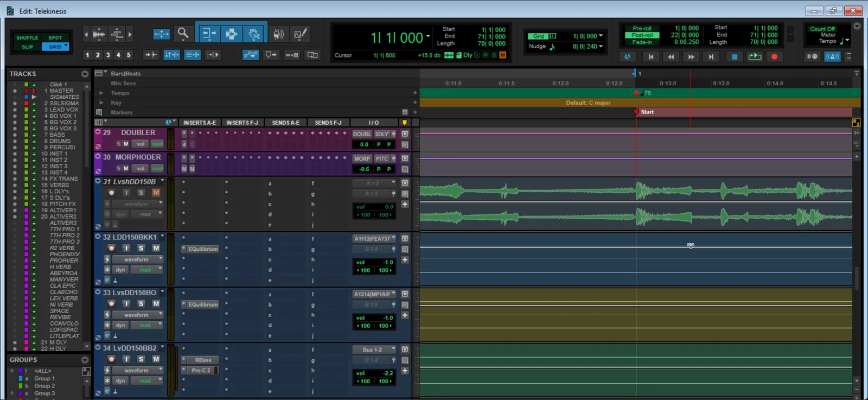Select Group 2 in the Groups list

point(44,386)
